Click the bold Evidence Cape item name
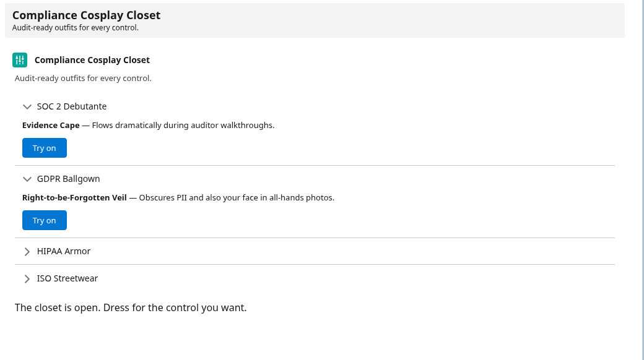 tap(51, 125)
